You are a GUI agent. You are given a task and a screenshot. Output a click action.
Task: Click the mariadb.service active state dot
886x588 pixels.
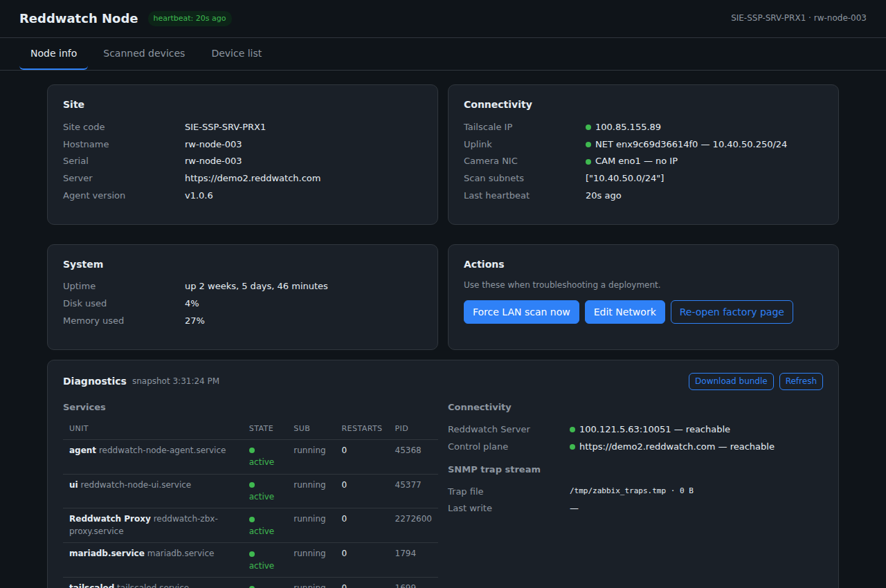[x=252, y=553]
